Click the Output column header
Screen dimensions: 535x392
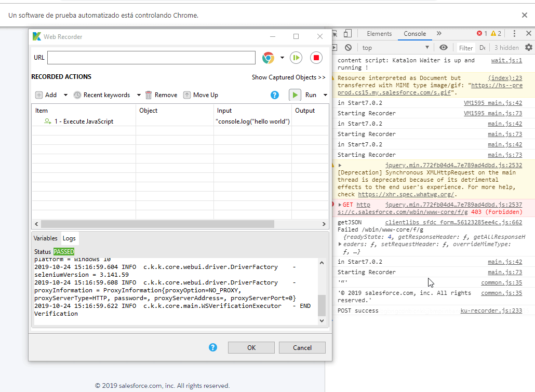coord(310,111)
